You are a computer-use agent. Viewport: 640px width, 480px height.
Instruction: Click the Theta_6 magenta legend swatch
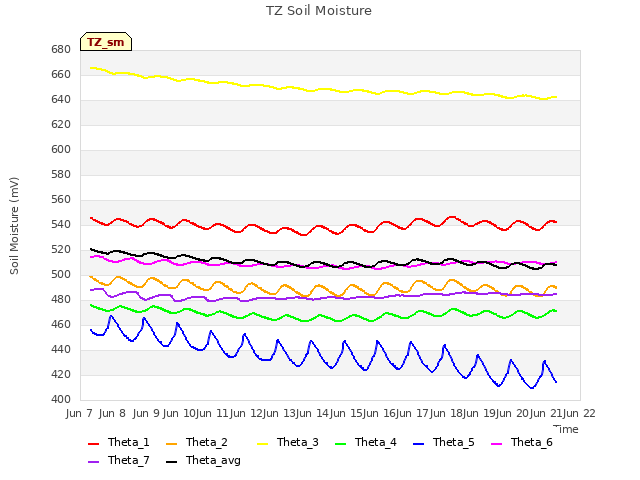point(496,443)
